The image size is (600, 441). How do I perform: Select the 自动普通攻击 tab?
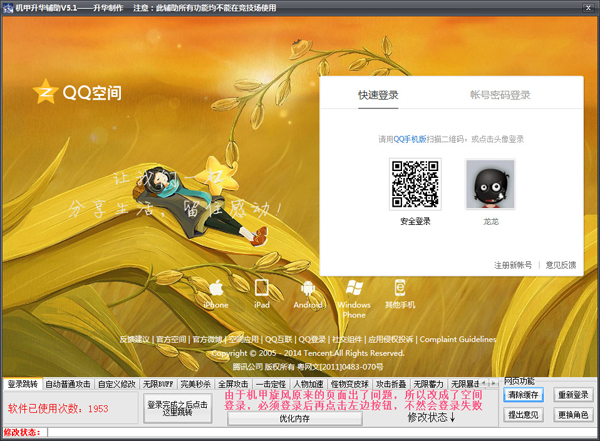68,384
